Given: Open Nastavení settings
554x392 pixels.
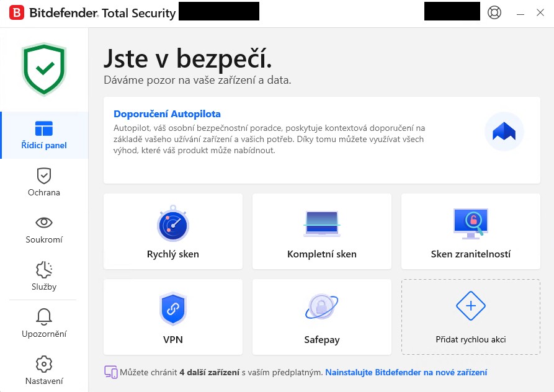Looking at the screenshot, I should [x=44, y=371].
